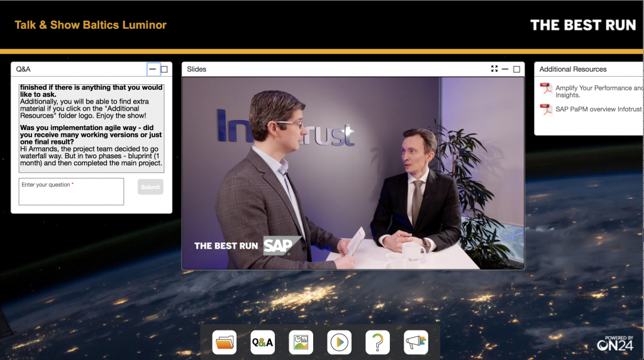Open SAP PaPM overview Infotrust link
This screenshot has height=360, width=644.
click(x=599, y=109)
